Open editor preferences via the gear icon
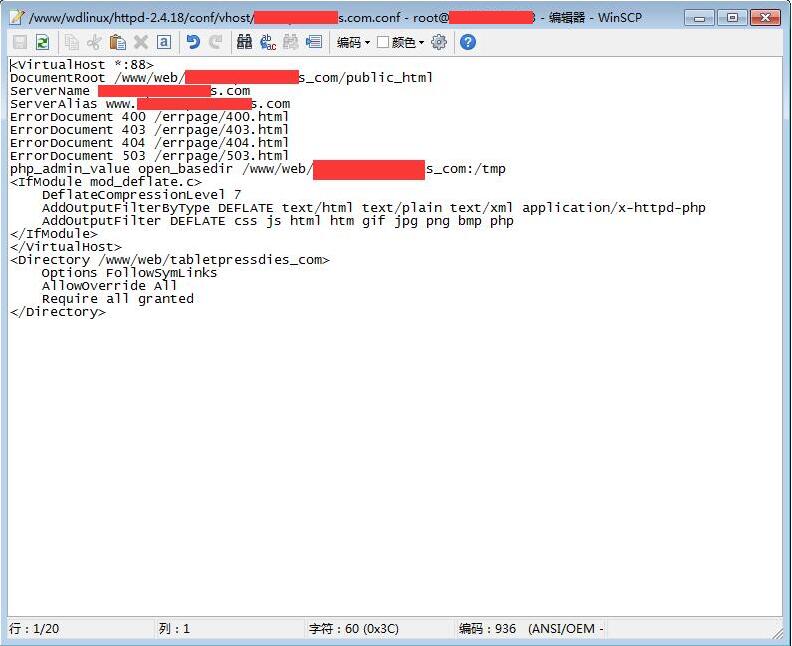 pos(439,42)
